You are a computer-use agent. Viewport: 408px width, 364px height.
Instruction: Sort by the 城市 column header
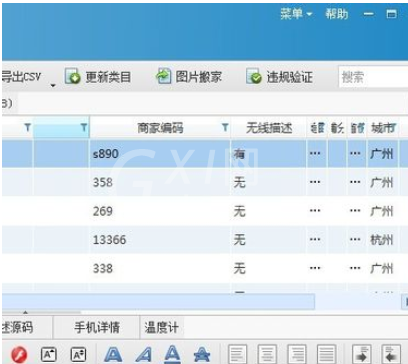(x=383, y=128)
